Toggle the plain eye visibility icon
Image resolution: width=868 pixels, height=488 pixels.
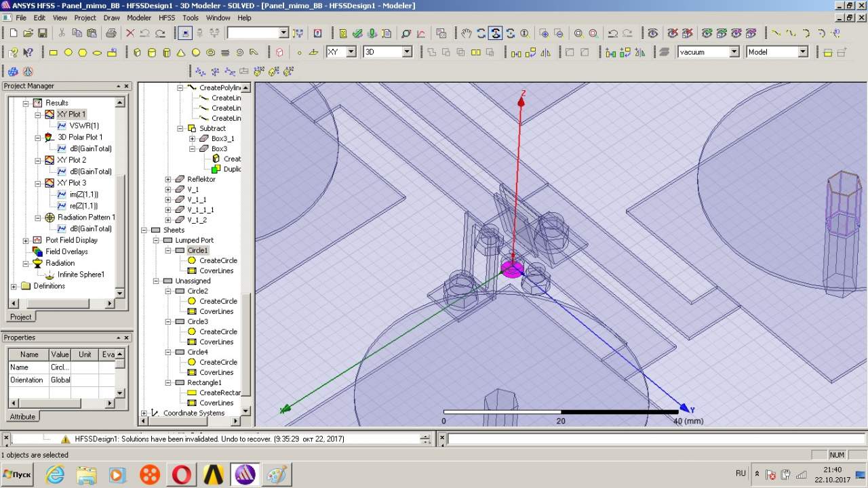click(x=652, y=33)
